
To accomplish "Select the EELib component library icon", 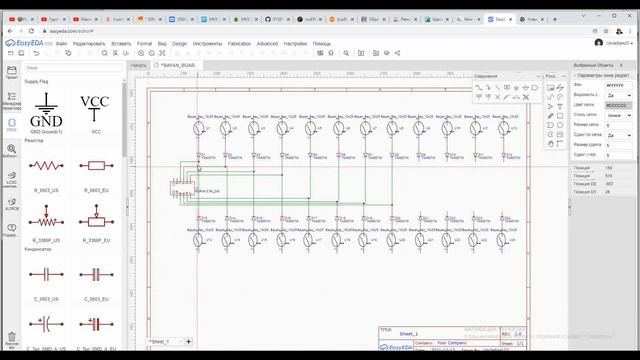I will click(11, 124).
